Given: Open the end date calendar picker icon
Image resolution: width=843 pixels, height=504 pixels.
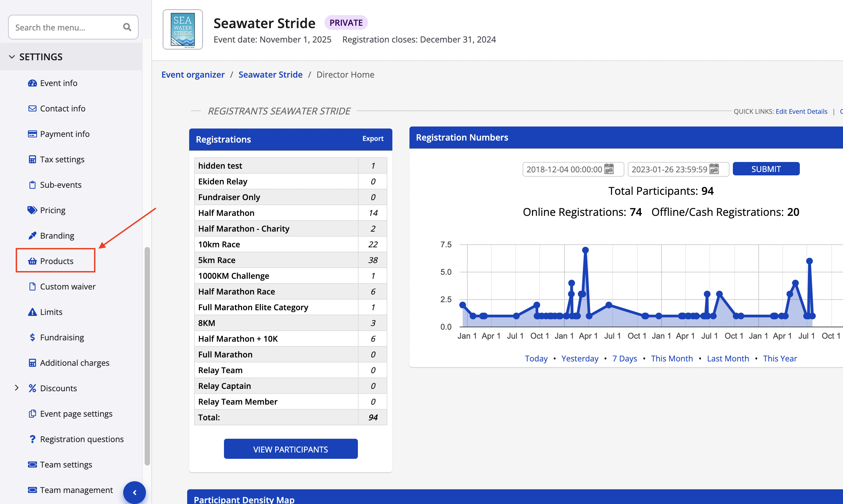Looking at the screenshot, I should 714,169.
